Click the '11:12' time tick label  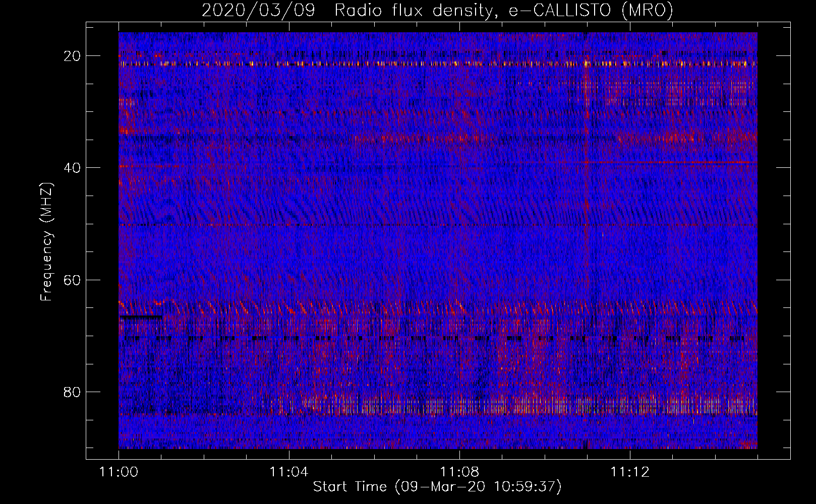[x=629, y=472]
